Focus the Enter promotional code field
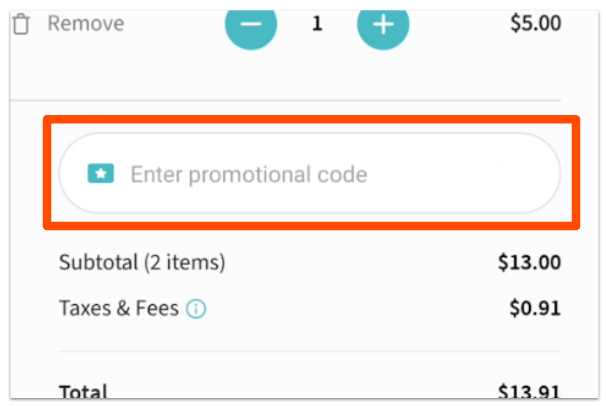The width and height of the screenshot is (606, 406). (x=310, y=174)
